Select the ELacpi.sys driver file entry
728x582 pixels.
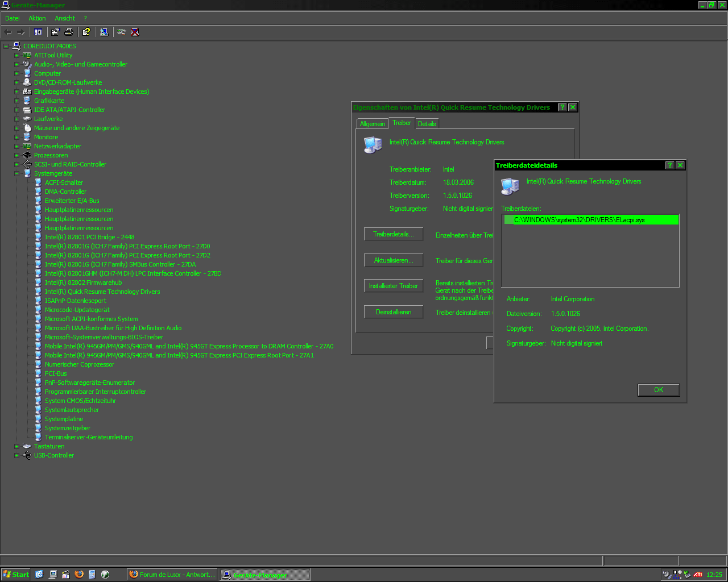click(x=591, y=220)
